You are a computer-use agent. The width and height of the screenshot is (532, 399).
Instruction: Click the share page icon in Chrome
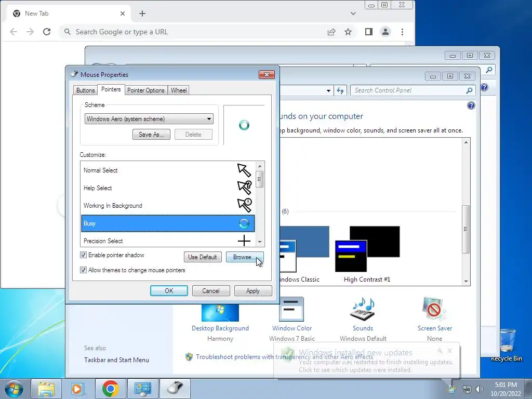click(331, 32)
